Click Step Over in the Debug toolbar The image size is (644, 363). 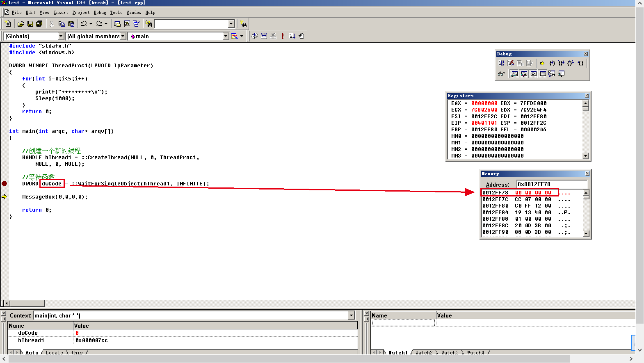(561, 63)
